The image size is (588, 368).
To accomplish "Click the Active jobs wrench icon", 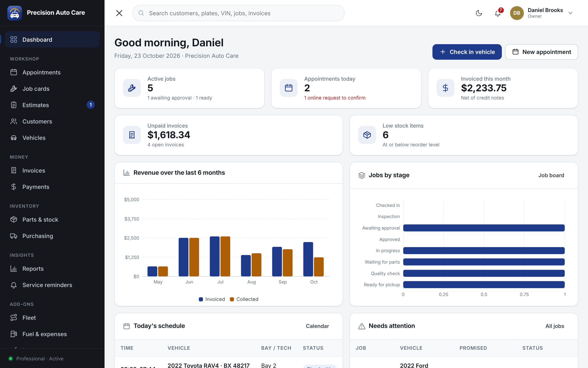I will pos(132,88).
